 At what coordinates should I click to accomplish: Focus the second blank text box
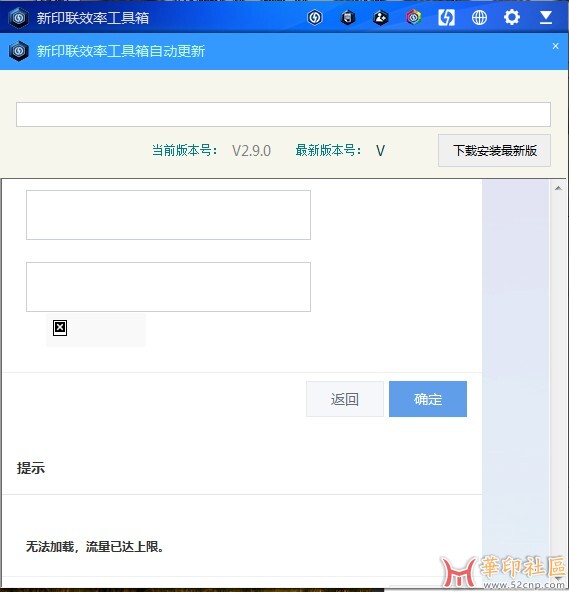pyautogui.click(x=168, y=287)
